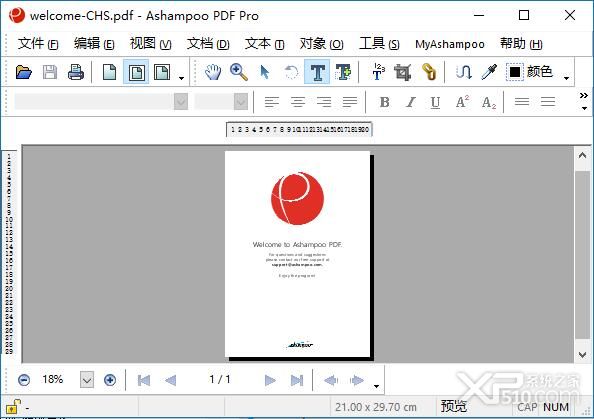Select the Hand pan tool
Image resolution: width=594 pixels, height=419 pixels.
point(213,72)
